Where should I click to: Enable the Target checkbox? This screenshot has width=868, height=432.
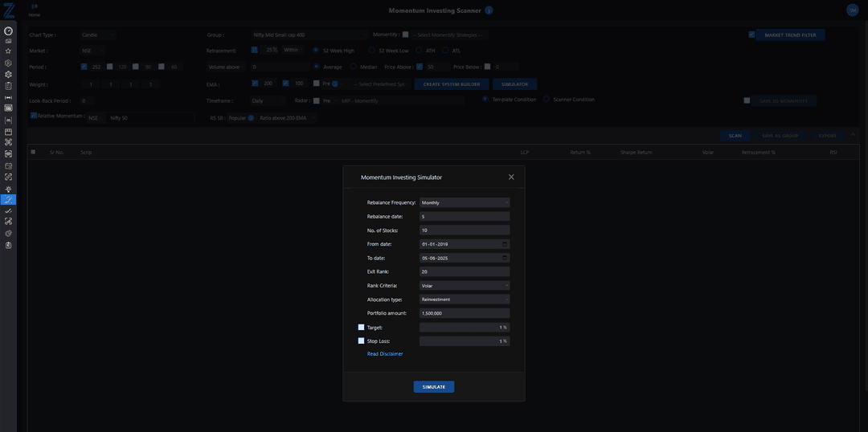click(x=361, y=327)
